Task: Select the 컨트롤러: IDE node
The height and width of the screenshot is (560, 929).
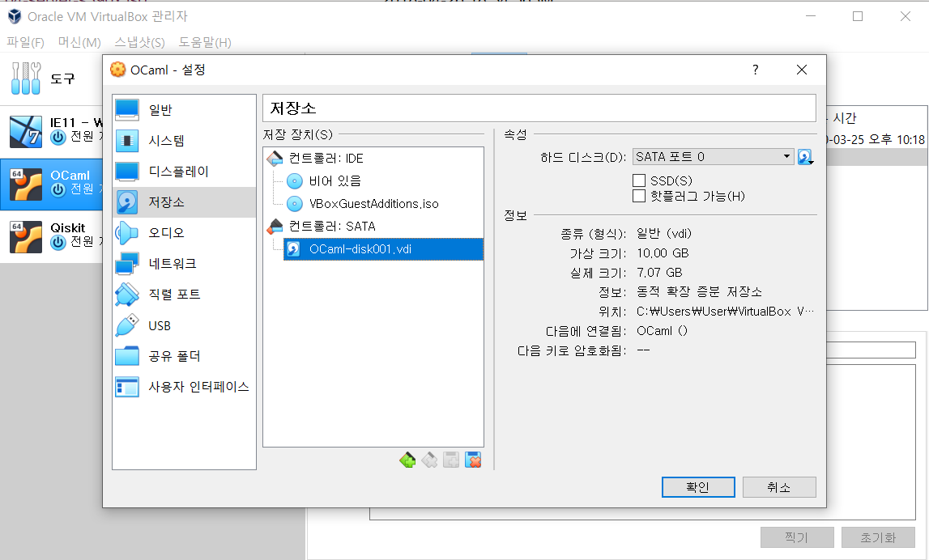Action: click(326, 159)
